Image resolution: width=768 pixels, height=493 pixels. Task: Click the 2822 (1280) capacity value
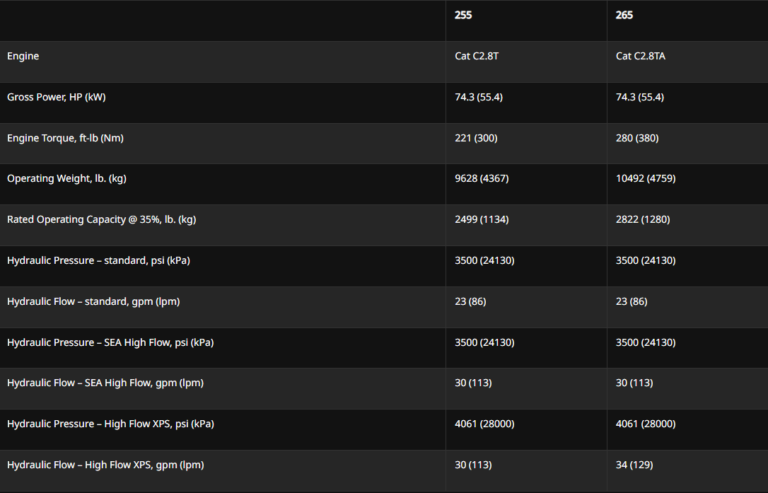[646, 220]
